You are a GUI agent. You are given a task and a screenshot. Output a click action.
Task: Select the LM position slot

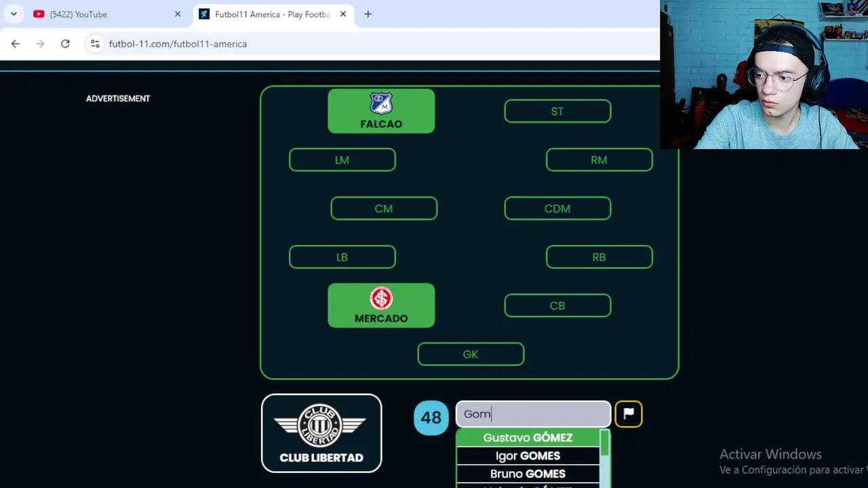click(342, 160)
